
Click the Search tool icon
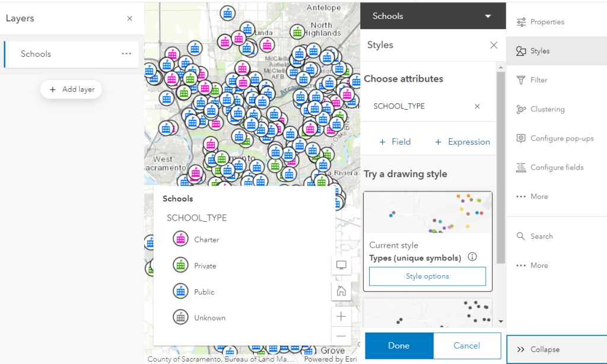click(521, 236)
